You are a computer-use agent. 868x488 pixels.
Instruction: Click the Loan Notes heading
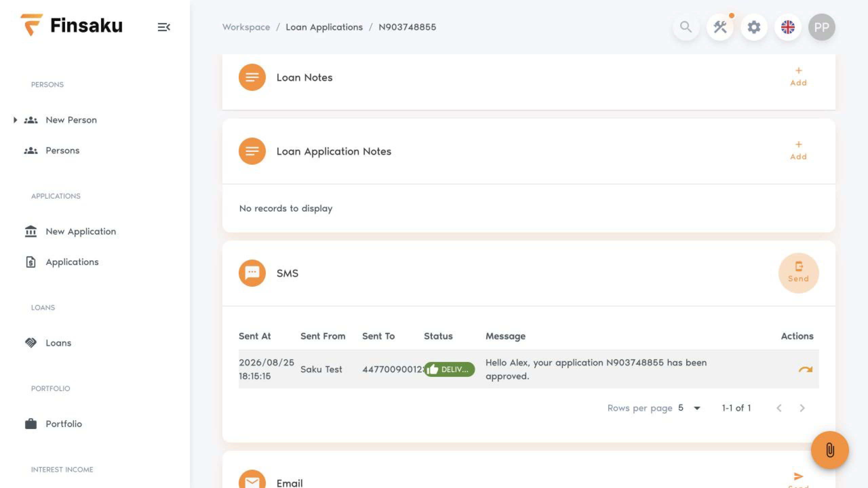[304, 77]
